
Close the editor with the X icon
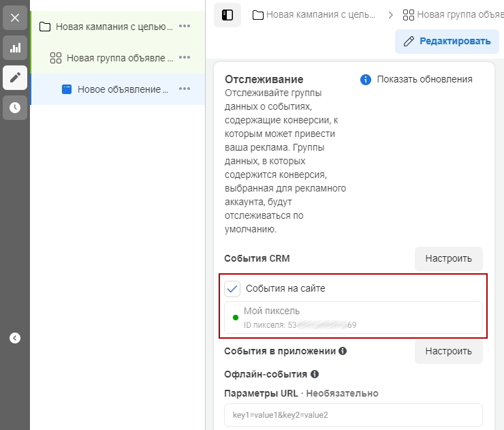pos(15,17)
